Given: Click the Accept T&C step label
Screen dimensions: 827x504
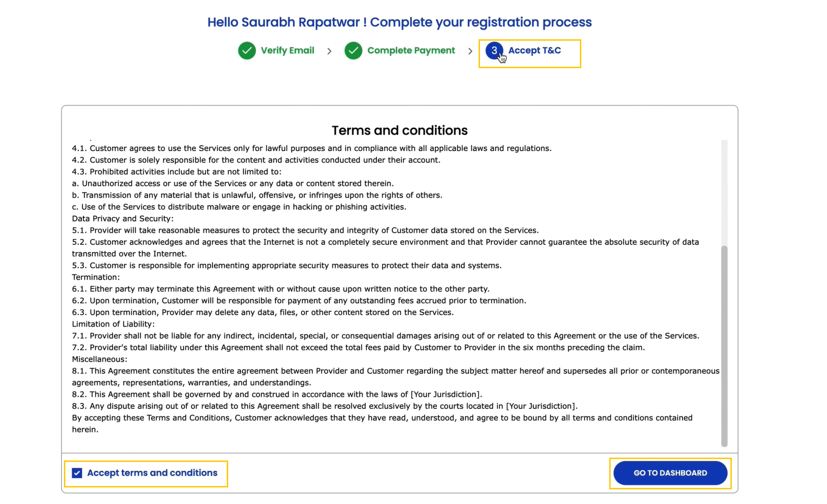Looking at the screenshot, I should click(534, 51).
